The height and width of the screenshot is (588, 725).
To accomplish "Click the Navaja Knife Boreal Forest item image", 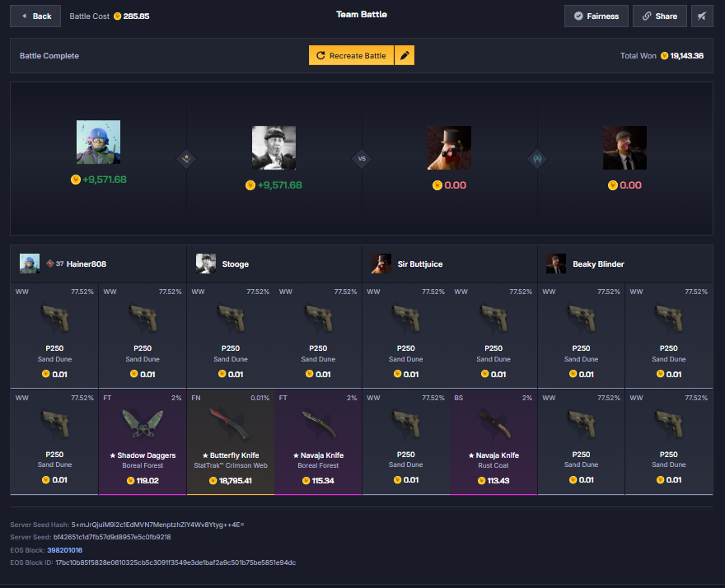I will (x=318, y=424).
